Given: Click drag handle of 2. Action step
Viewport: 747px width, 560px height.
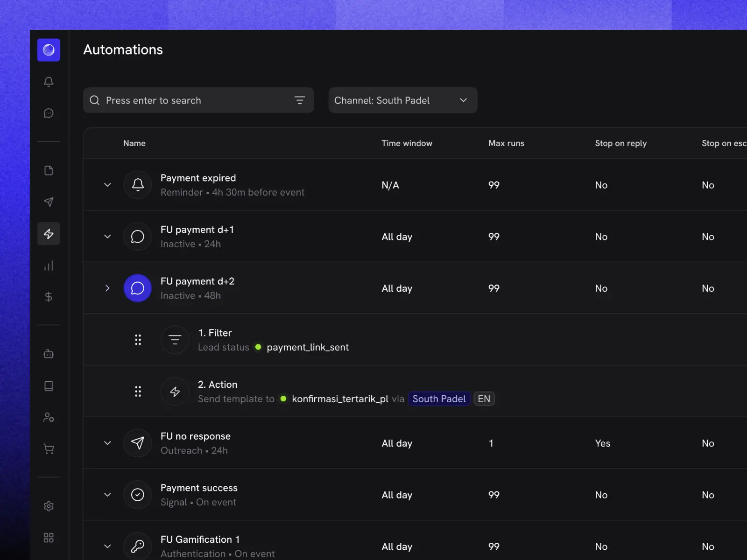Looking at the screenshot, I should pos(138,392).
